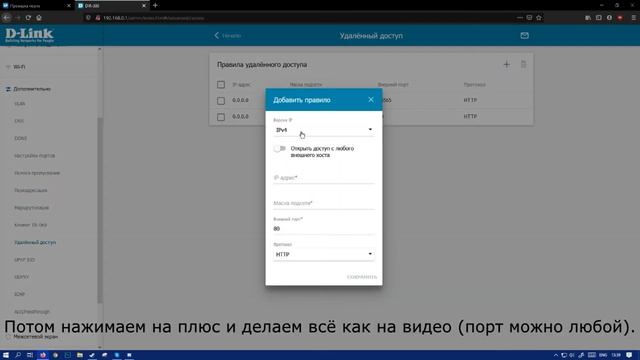Open the Windows notification center icon
This screenshot has width=640, height=360.
click(629, 355)
